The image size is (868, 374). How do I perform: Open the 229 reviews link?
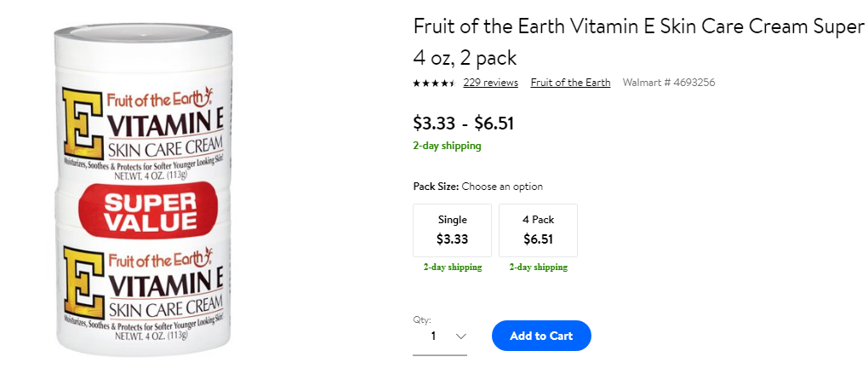(490, 83)
